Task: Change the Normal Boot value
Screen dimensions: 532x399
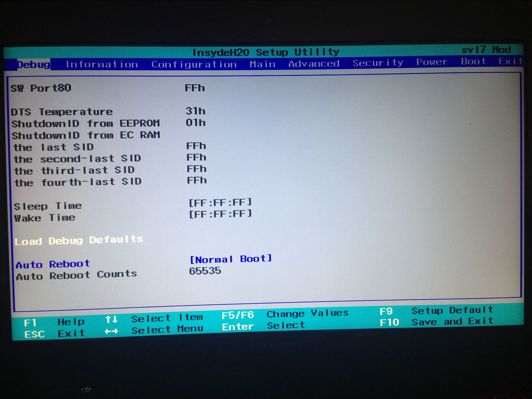Action: point(231,259)
